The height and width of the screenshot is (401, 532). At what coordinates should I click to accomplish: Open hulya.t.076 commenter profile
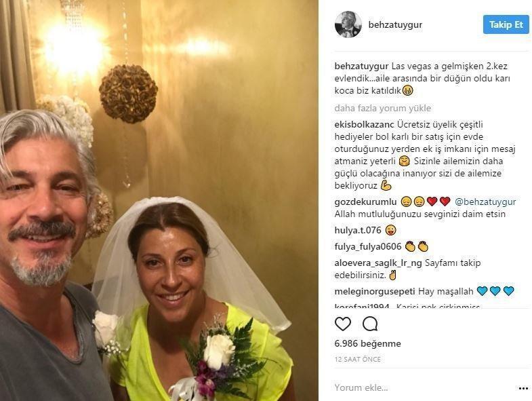pos(358,230)
